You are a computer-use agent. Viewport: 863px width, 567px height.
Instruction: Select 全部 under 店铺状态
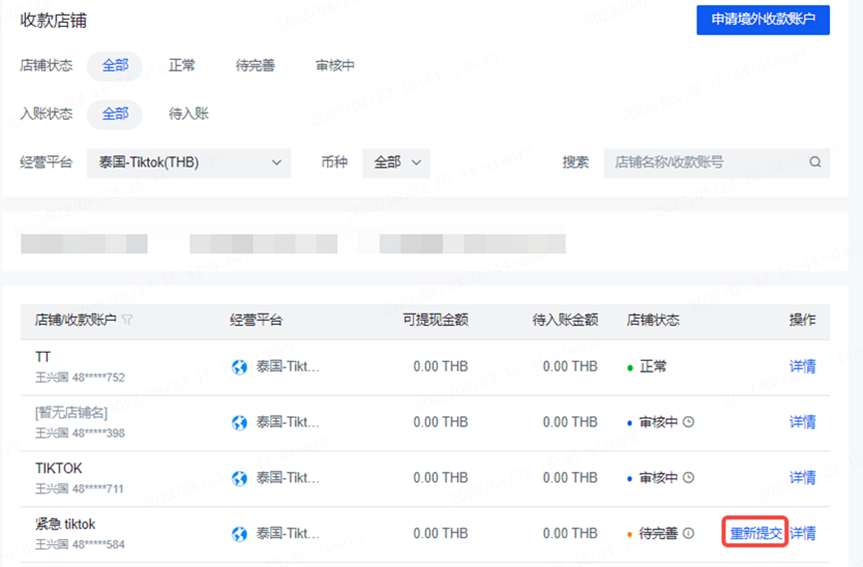[115, 66]
